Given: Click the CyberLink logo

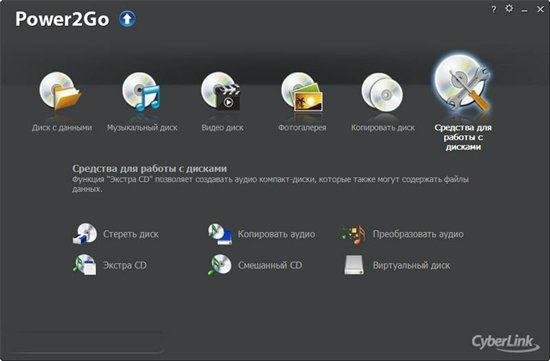Looking at the screenshot, I should (505, 342).
